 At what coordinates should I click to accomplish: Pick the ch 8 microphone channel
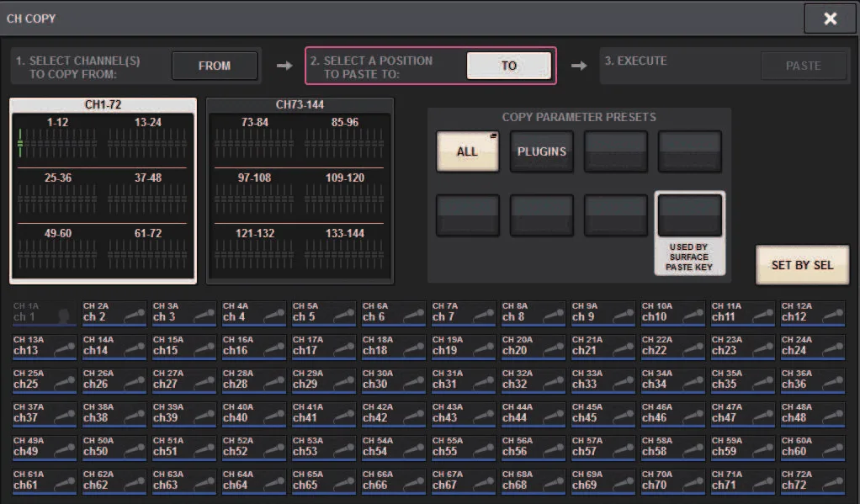(x=534, y=313)
